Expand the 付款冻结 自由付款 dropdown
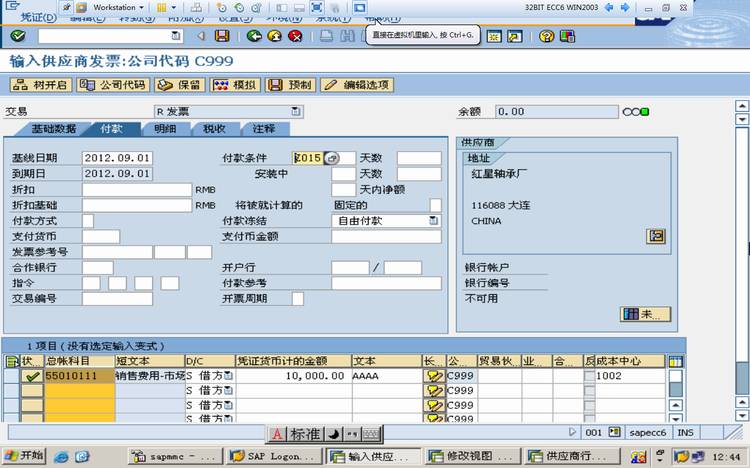This screenshot has height=468, width=750. pyautogui.click(x=433, y=221)
